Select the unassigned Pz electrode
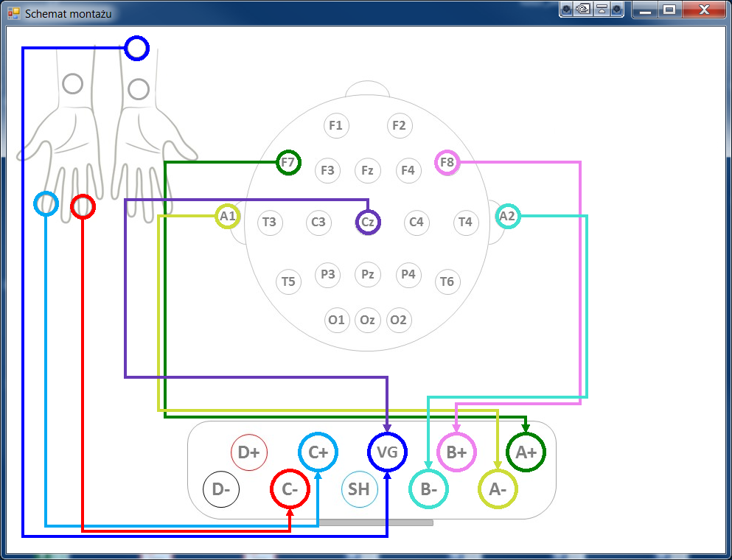Viewport: 732px width, 560px height. point(367,274)
